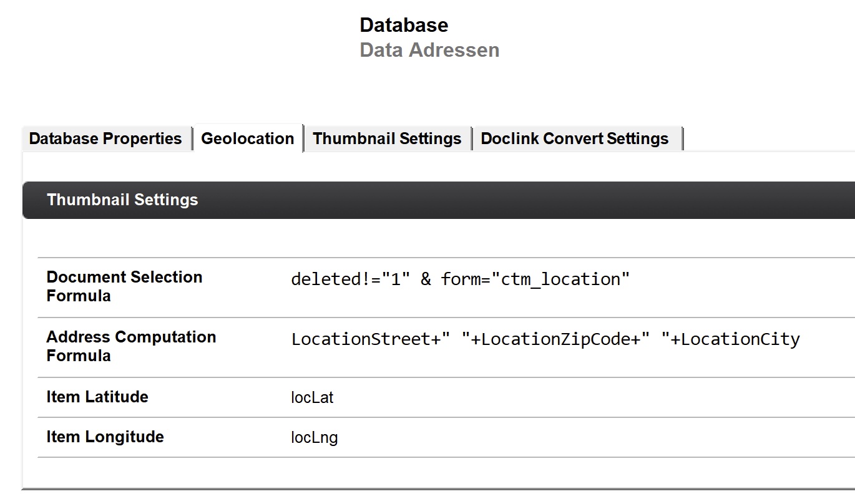Viewport: 855px width, 504px height.
Task: Click the Database page title
Action: click(404, 26)
